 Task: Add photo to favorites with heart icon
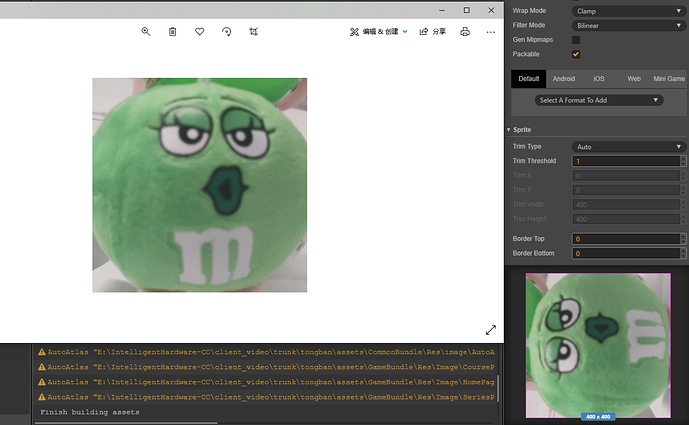click(x=199, y=32)
